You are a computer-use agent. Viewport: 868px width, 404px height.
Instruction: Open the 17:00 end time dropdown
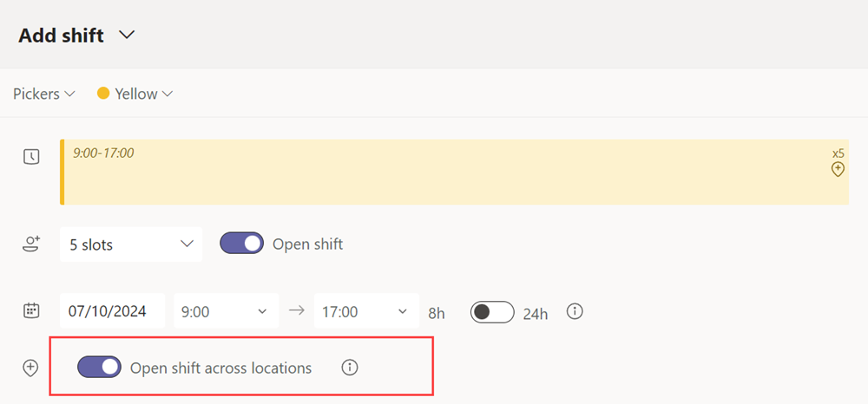366,311
